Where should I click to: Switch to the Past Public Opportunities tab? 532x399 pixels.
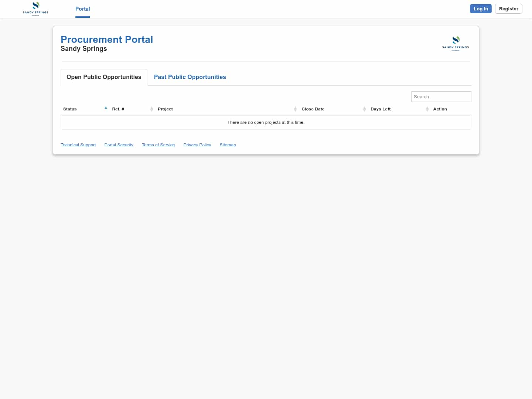point(190,77)
